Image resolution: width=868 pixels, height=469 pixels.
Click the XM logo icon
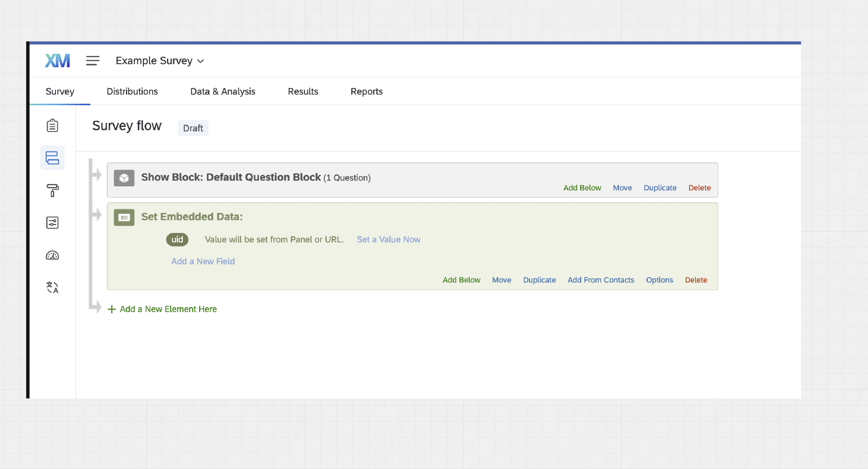pos(58,61)
